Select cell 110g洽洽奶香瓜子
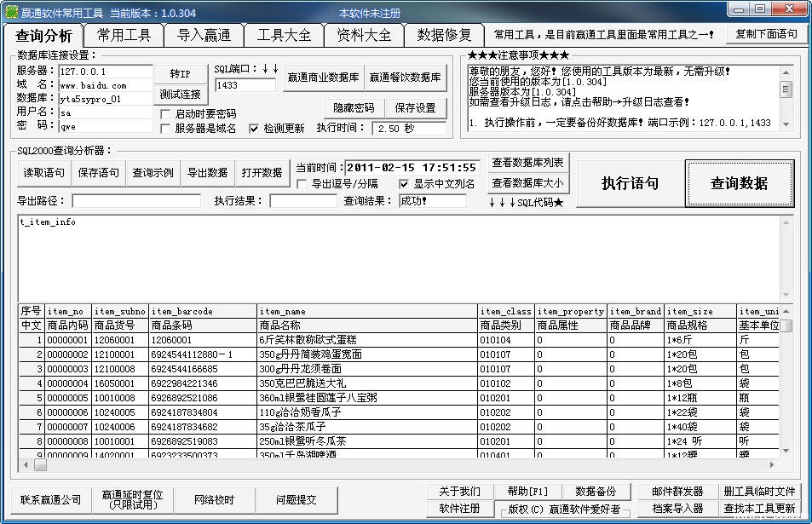This screenshot has width=812, height=524. 367,412
